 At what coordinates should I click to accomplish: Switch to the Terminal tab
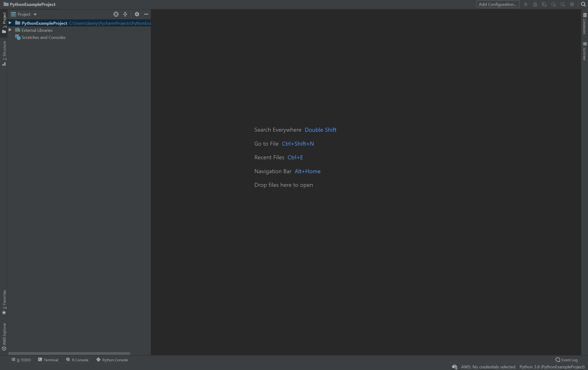point(50,360)
